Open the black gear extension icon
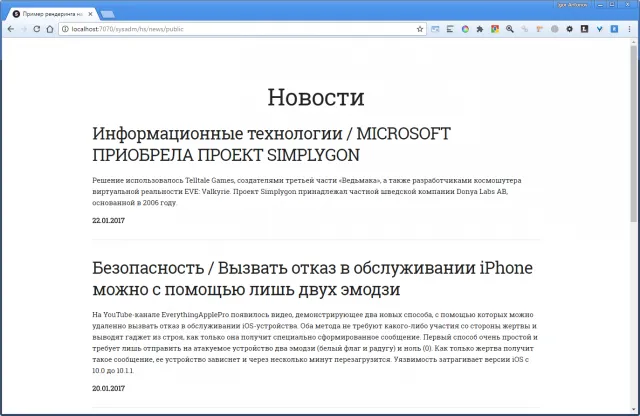640x416 pixels. [569, 29]
